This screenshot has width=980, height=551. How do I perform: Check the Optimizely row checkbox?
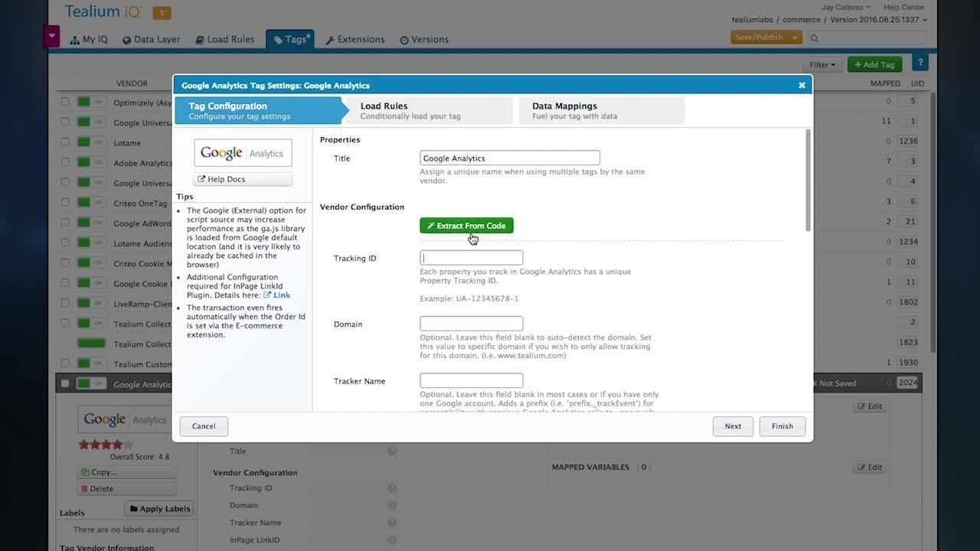65,102
